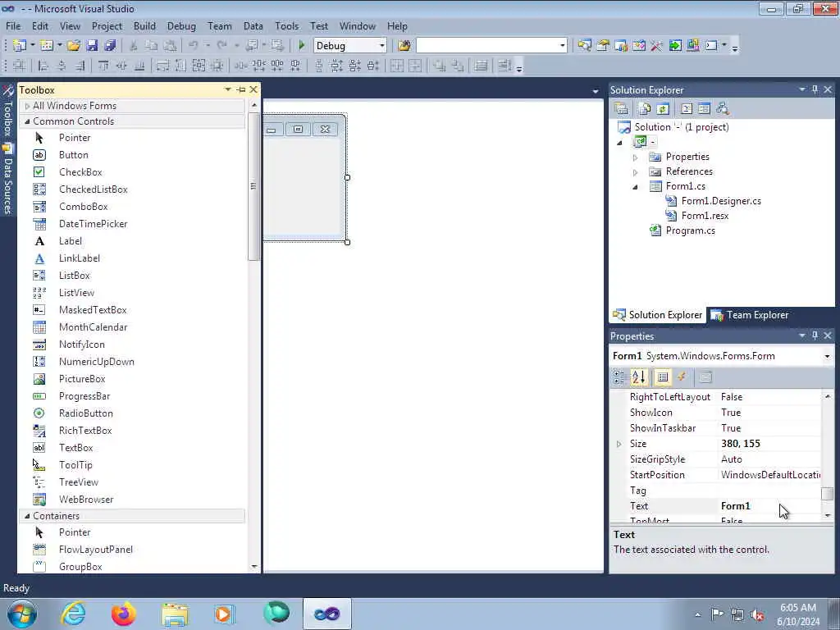Viewport: 840px width, 630px height.
Task: Toggle auto-hide pin on Toolbox panel
Action: click(x=241, y=90)
